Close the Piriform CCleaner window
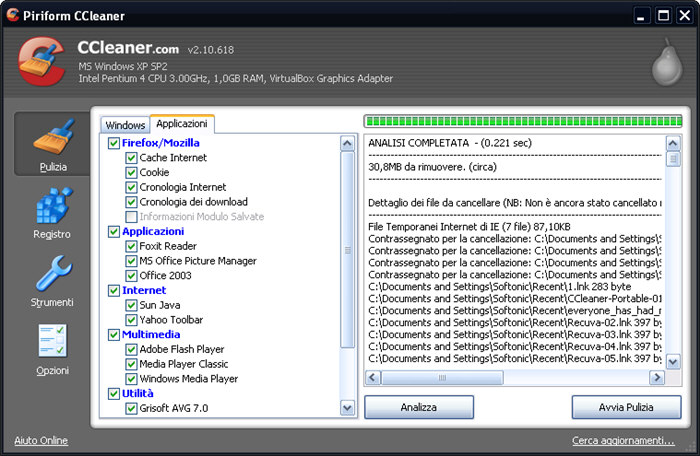This screenshot has height=456, width=700. click(684, 16)
